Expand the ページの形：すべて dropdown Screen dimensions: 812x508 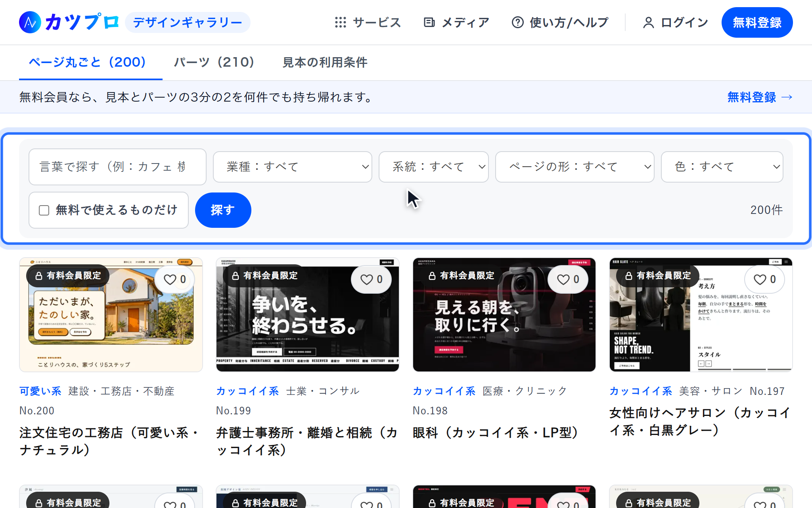tap(575, 167)
